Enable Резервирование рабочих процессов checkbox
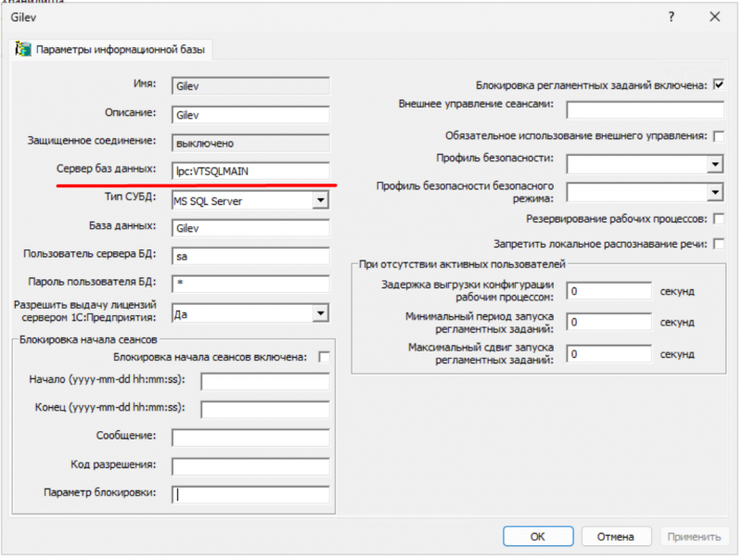 point(719,219)
